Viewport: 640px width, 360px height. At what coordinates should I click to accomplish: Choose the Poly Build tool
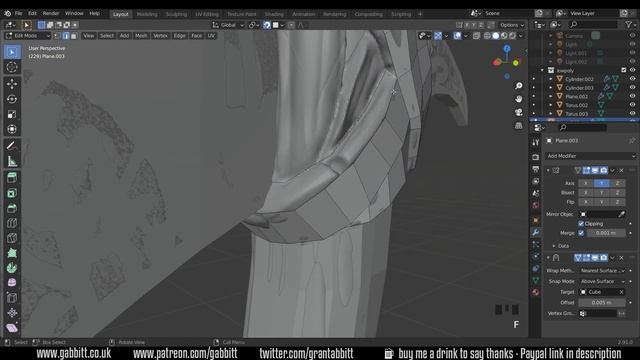tap(12, 253)
